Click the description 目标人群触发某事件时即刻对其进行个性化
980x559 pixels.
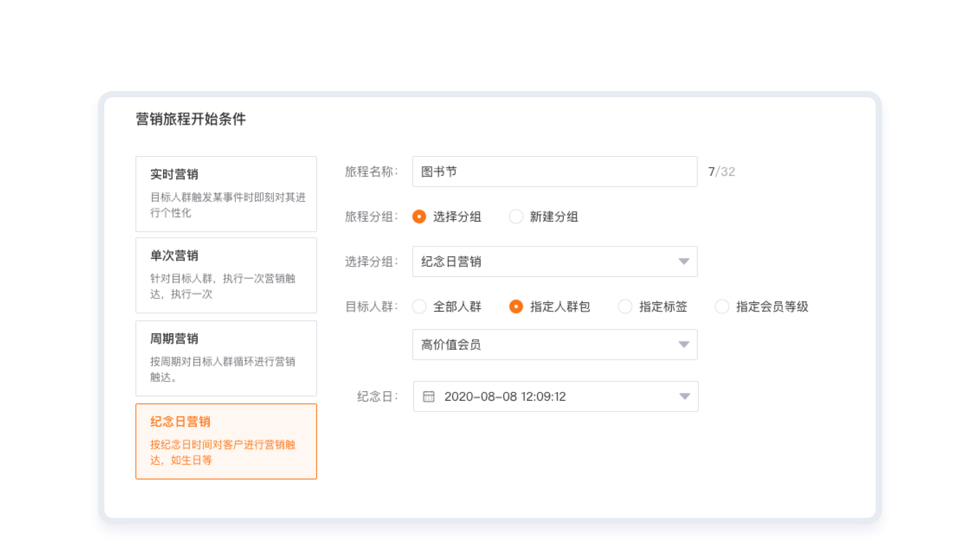(228, 205)
